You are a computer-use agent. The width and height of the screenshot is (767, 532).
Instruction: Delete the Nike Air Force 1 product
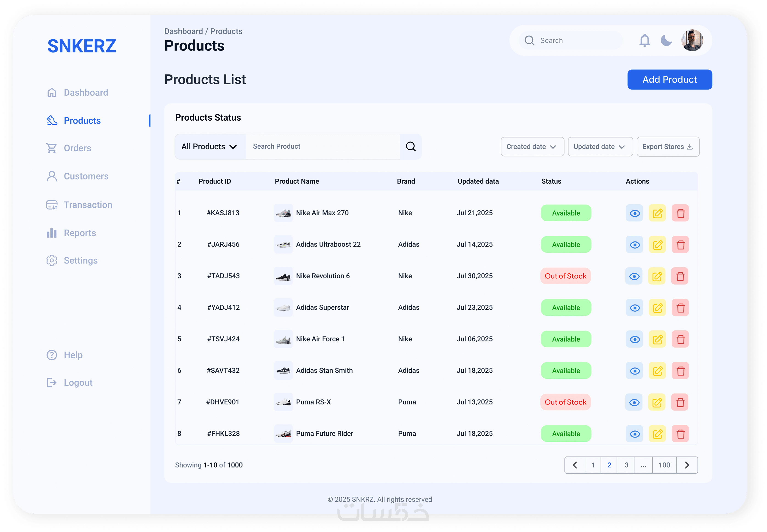[680, 339]
